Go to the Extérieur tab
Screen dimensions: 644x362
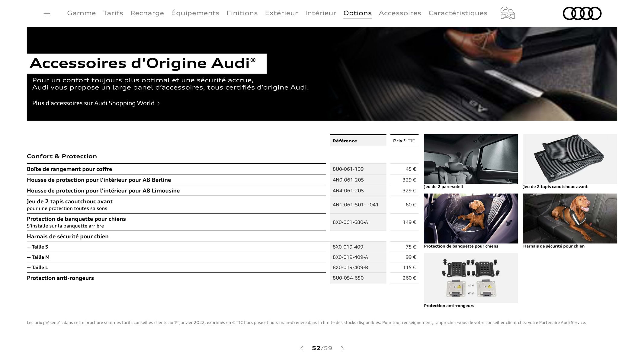tap(281, 13)
